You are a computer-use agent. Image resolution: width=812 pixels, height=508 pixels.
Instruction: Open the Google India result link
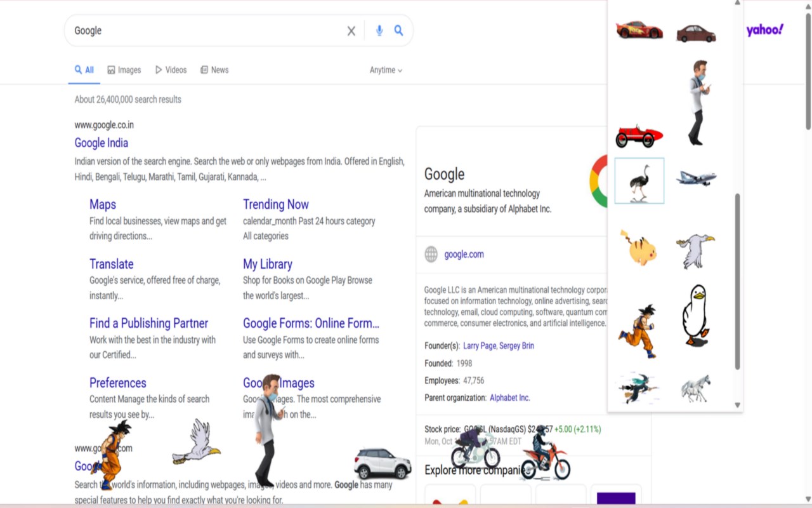(101, 143)
